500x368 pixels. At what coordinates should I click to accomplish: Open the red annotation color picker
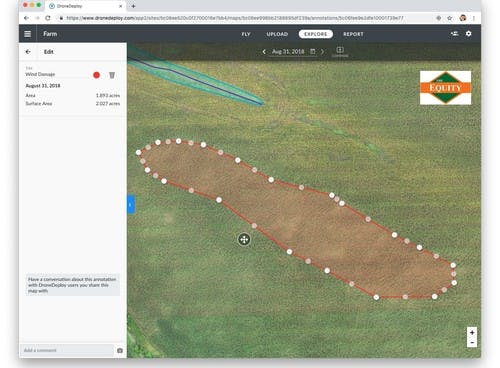[x=97, y=75]
